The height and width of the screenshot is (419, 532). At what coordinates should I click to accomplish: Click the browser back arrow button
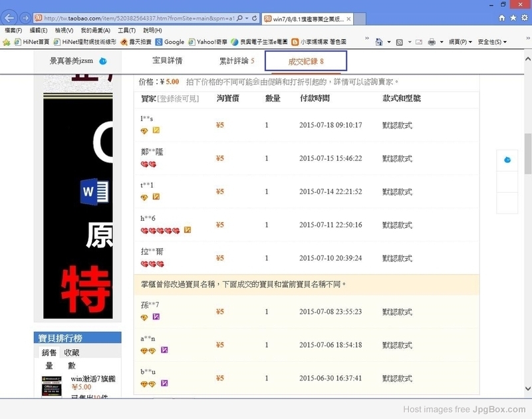pos(10,18)
